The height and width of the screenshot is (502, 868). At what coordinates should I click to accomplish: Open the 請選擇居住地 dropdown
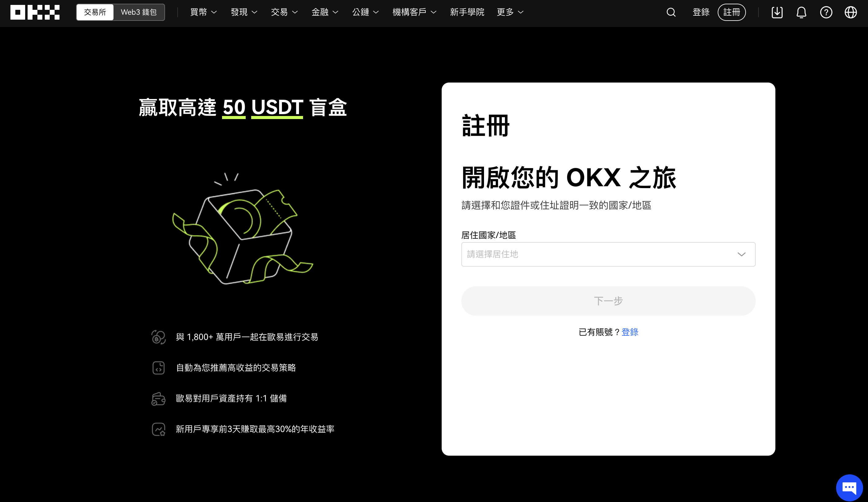[608, 254]
